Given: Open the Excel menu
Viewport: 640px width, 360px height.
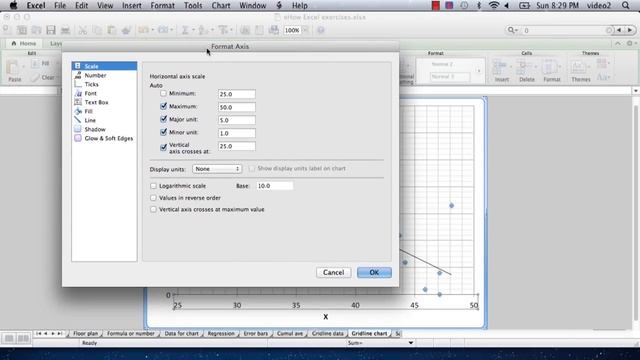Looking at the screenshot, I should (36, 6).
